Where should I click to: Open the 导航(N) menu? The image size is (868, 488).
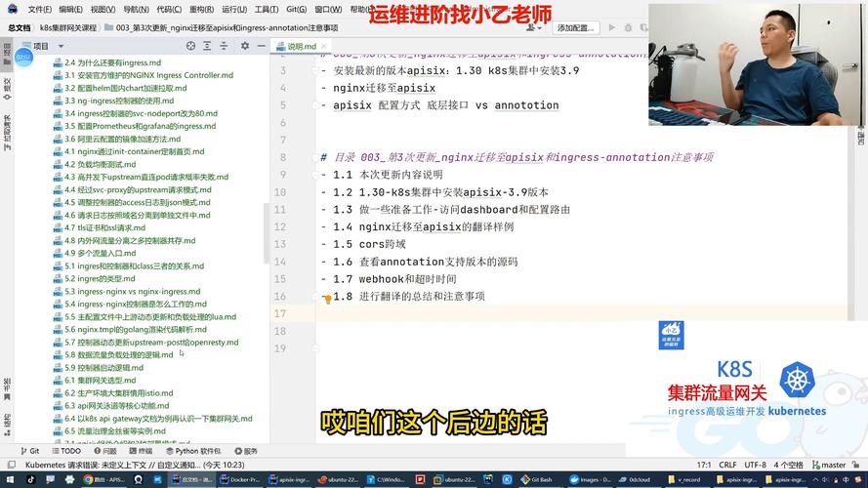pos(136,10)
